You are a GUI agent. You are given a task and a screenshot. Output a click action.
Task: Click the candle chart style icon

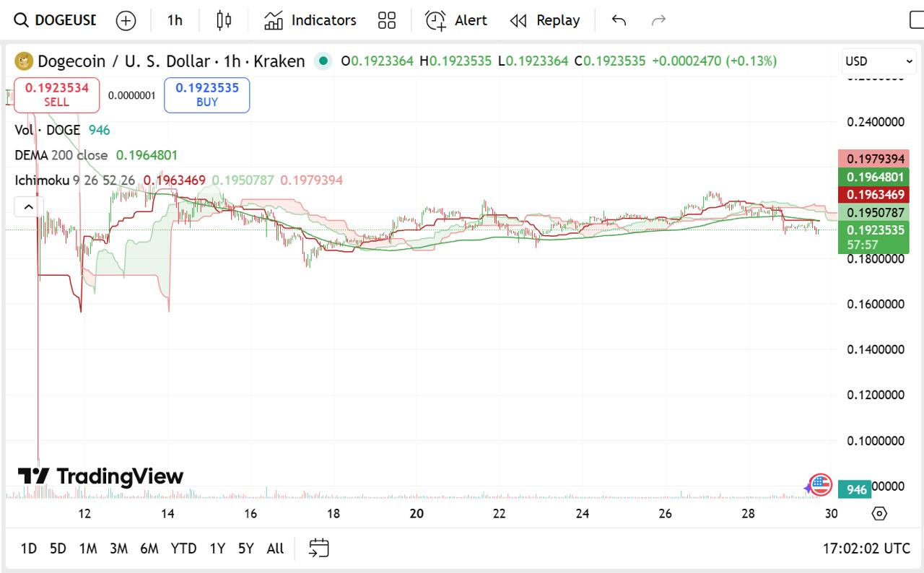click(x=224, y=20)
